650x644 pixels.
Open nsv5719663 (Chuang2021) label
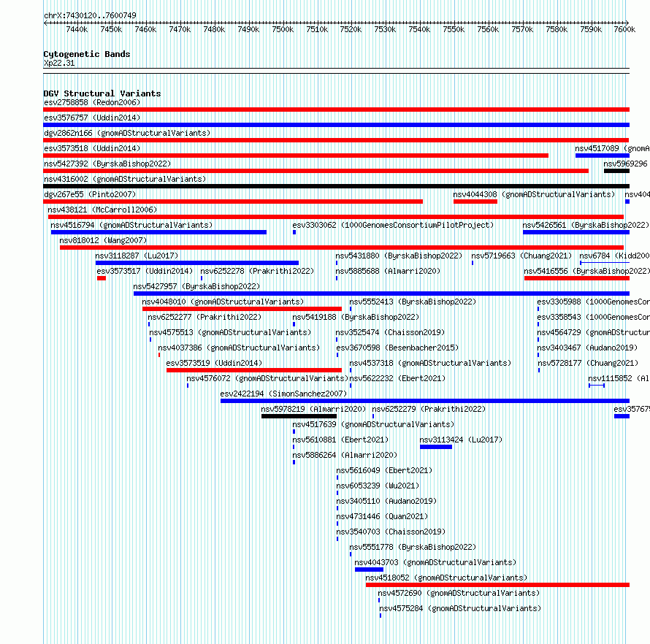pos(521,256)
